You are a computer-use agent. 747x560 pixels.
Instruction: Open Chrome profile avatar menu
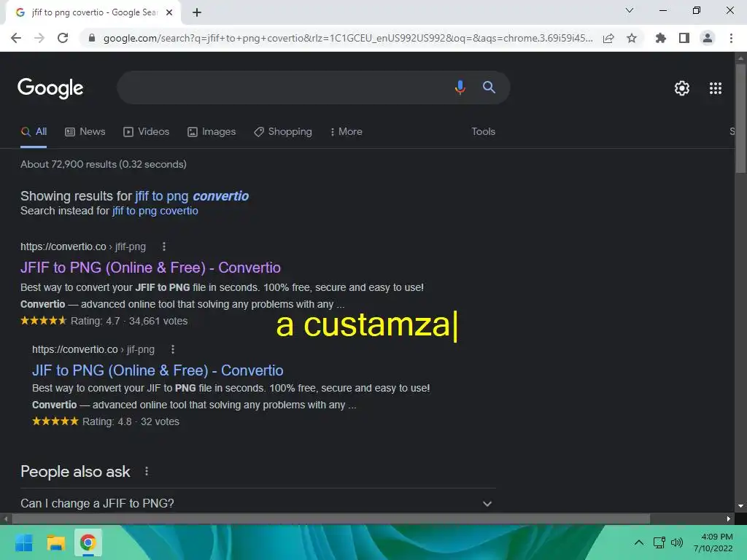coord(708,38)
